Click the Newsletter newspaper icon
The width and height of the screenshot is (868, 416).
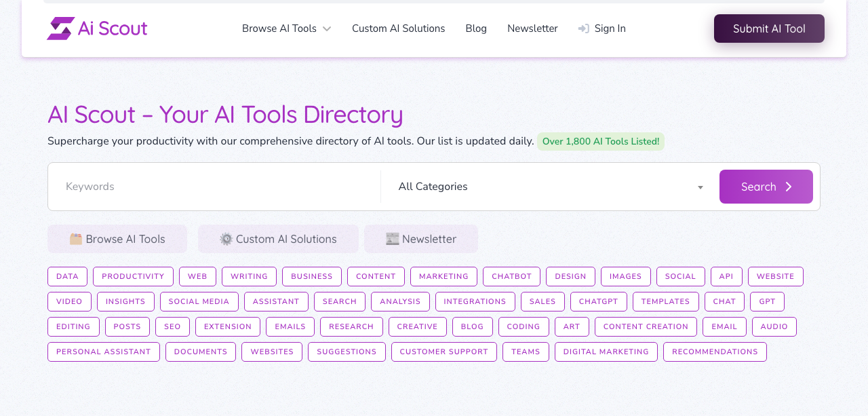pos(393,239)
